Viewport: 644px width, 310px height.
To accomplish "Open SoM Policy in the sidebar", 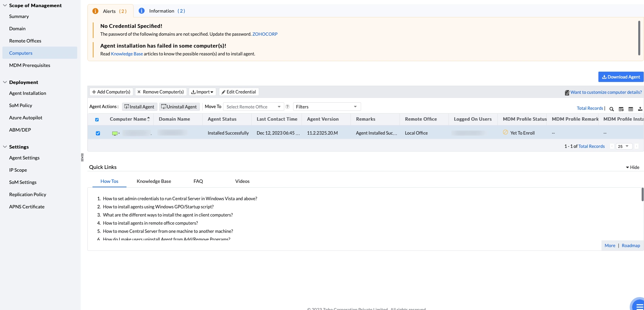I will click(x=21, y=105).
